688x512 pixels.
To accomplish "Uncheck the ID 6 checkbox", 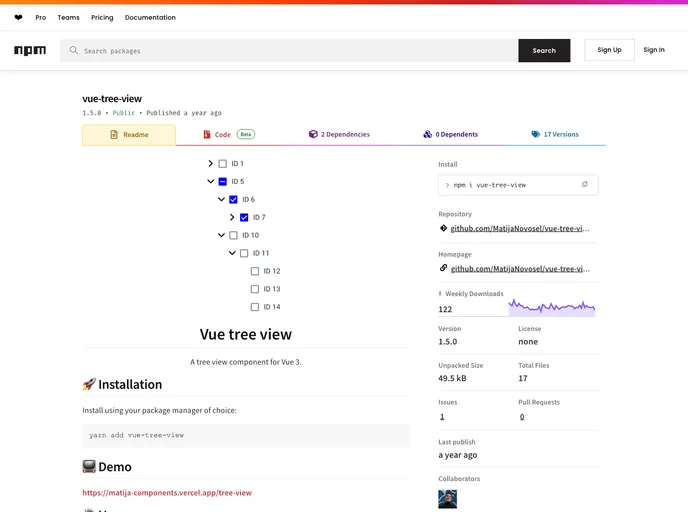I will pyautogui.click(x=233, y=200).
